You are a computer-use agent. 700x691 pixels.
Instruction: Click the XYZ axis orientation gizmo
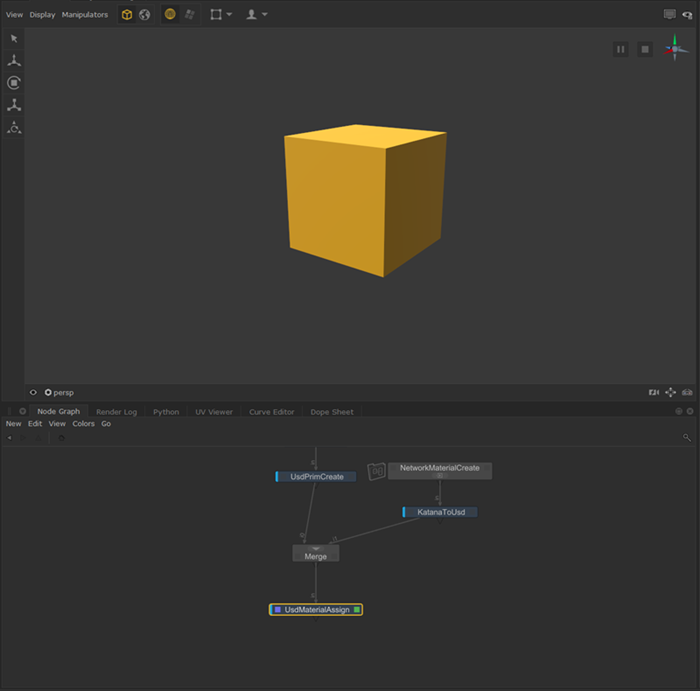click(x=675, y=49)
